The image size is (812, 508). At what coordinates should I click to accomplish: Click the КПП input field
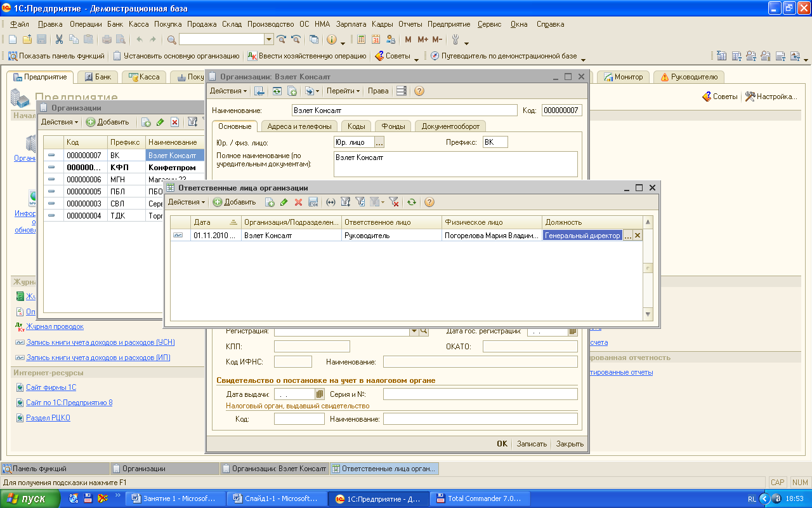click(311, 346)
